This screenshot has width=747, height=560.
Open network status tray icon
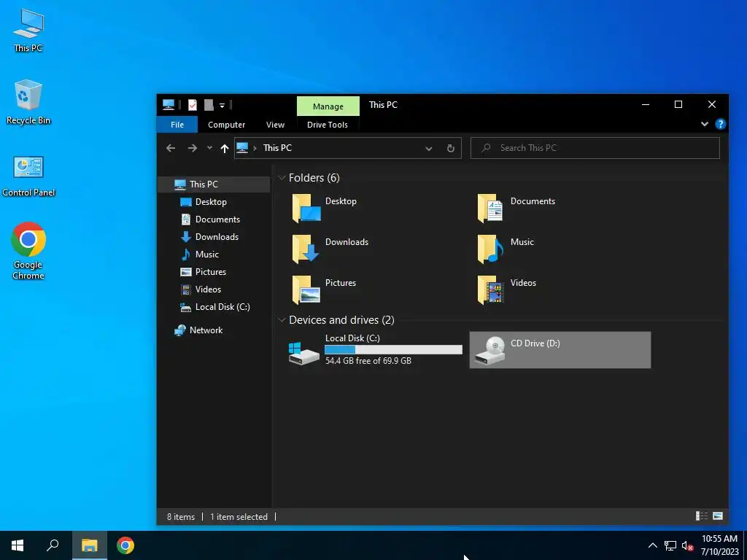coord(670,545)
